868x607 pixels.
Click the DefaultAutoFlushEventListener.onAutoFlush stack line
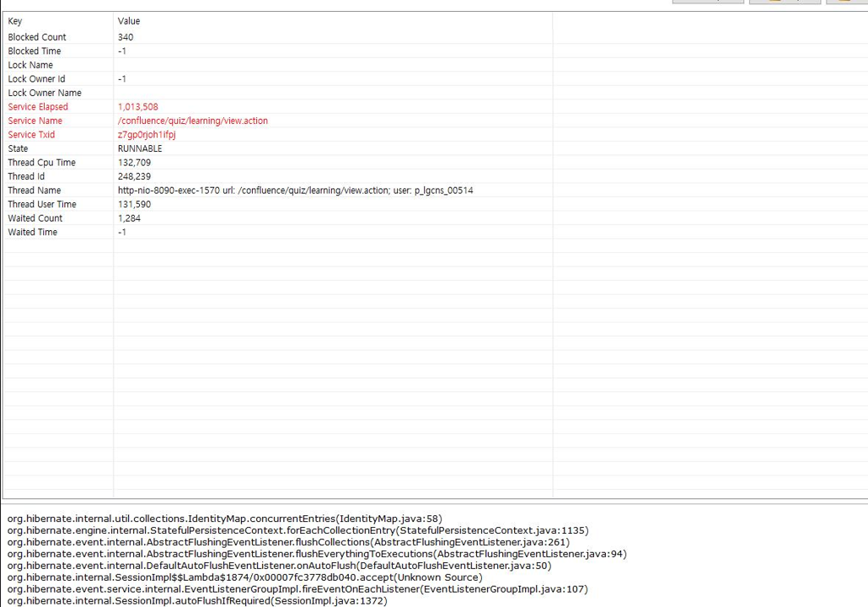(280, 566)
